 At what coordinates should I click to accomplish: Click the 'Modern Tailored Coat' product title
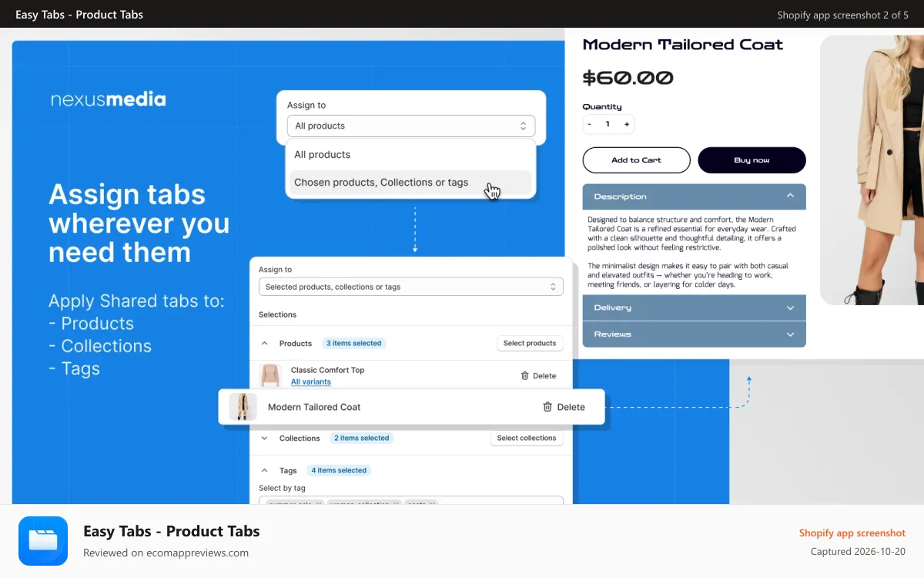tap(682, 45)
